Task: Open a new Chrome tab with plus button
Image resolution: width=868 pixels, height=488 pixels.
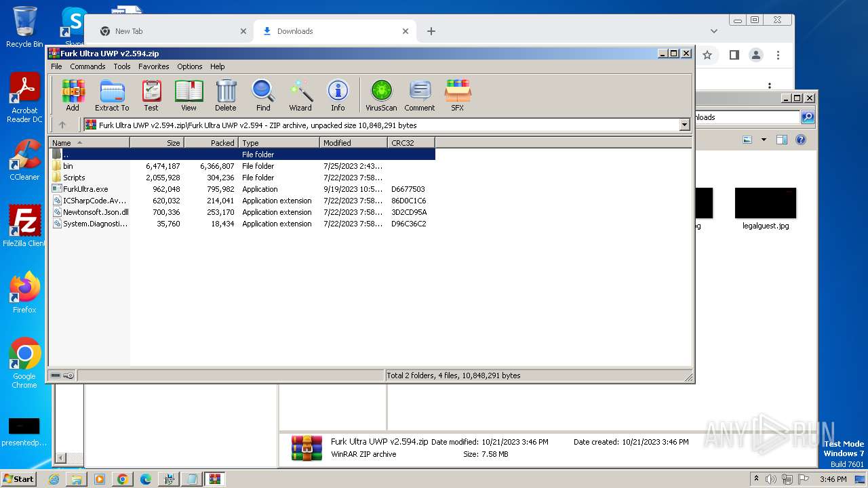Action: (x=431, y=31)
